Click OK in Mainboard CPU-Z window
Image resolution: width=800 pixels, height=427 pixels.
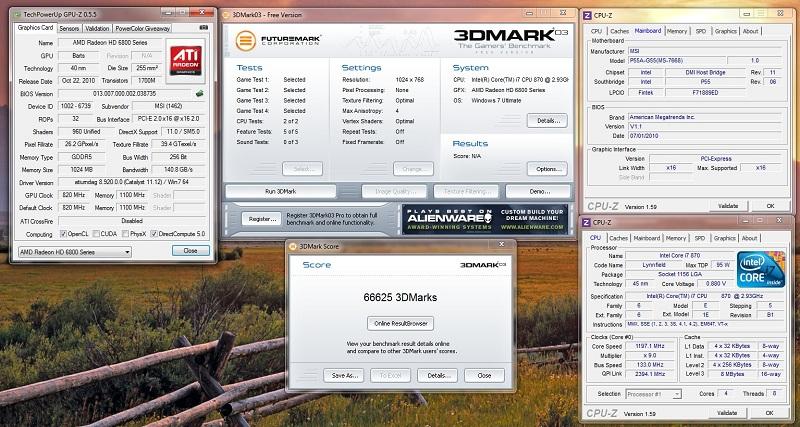[x=770, y=206]
